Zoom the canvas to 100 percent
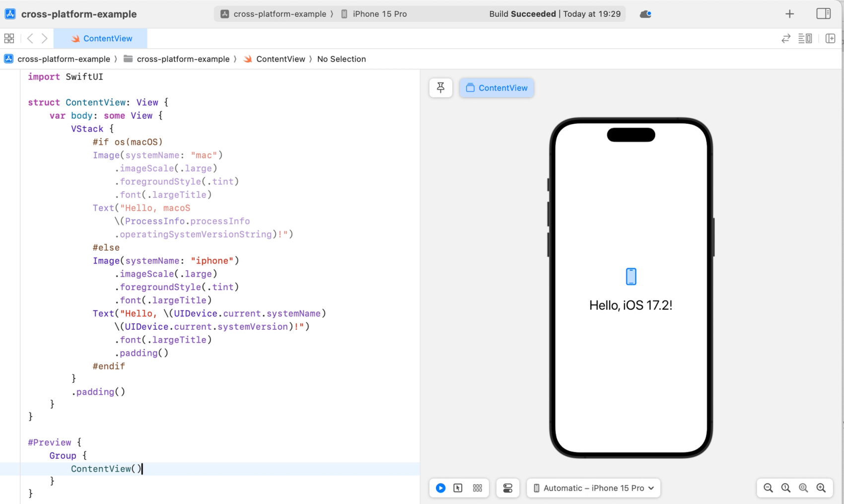844x504 pixels. 786,488
